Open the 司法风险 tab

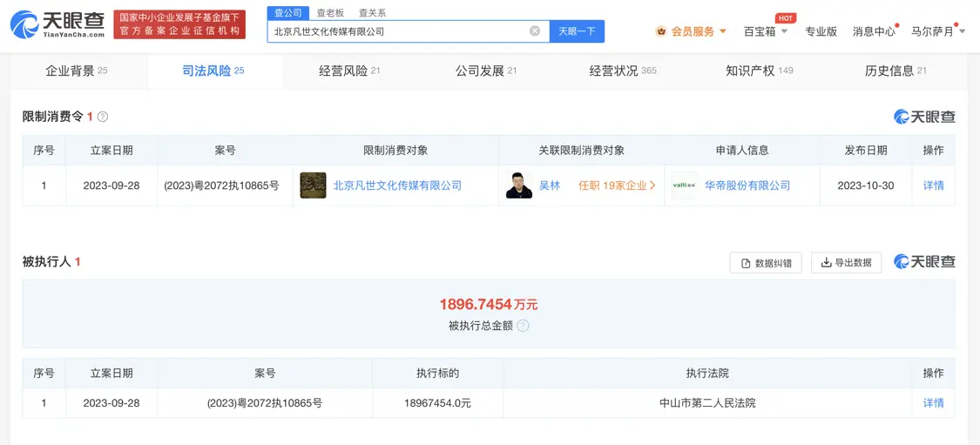213,71
